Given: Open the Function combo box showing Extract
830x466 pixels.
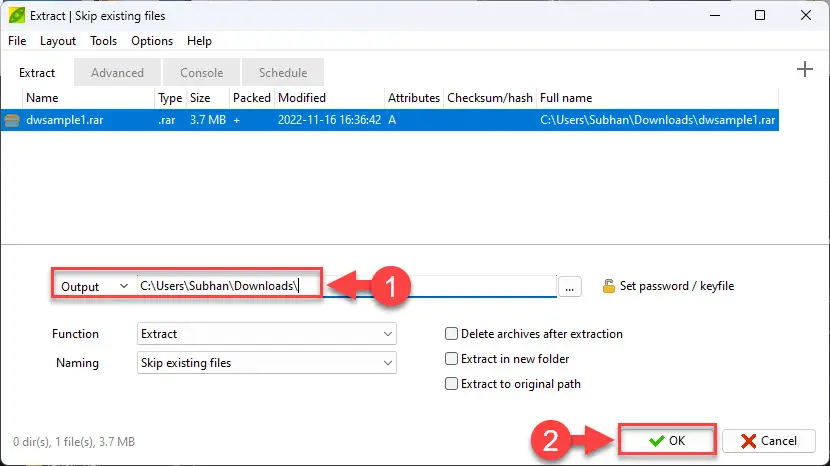Looking at the screenshot, I should point(266,334).
